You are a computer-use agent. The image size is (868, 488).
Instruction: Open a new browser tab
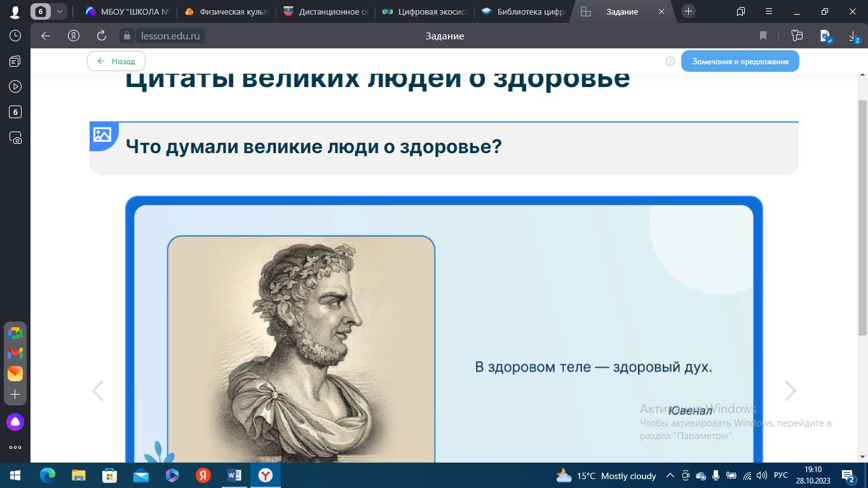click(688, 11)
